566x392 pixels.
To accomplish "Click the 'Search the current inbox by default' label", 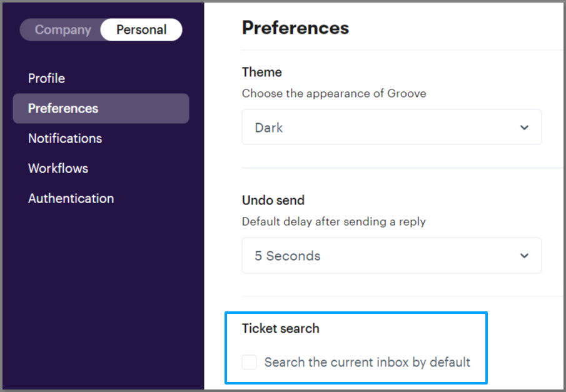I will 367,362.
